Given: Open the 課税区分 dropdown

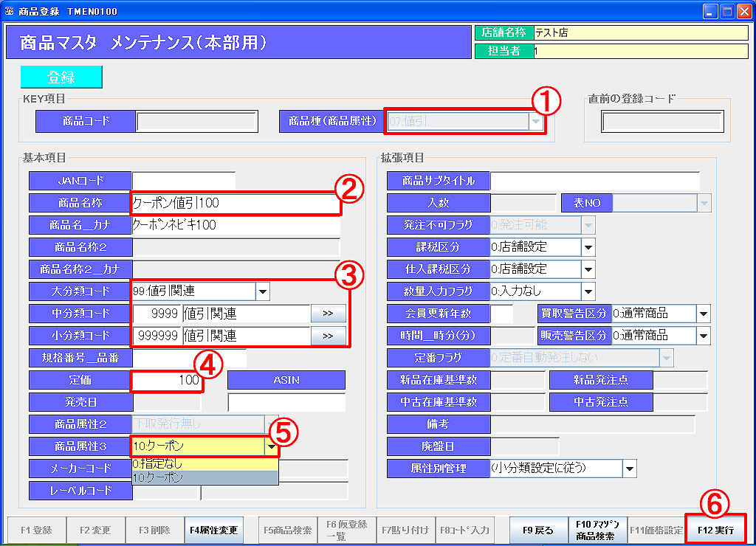Looking at the screenshot, I should 588,247.
